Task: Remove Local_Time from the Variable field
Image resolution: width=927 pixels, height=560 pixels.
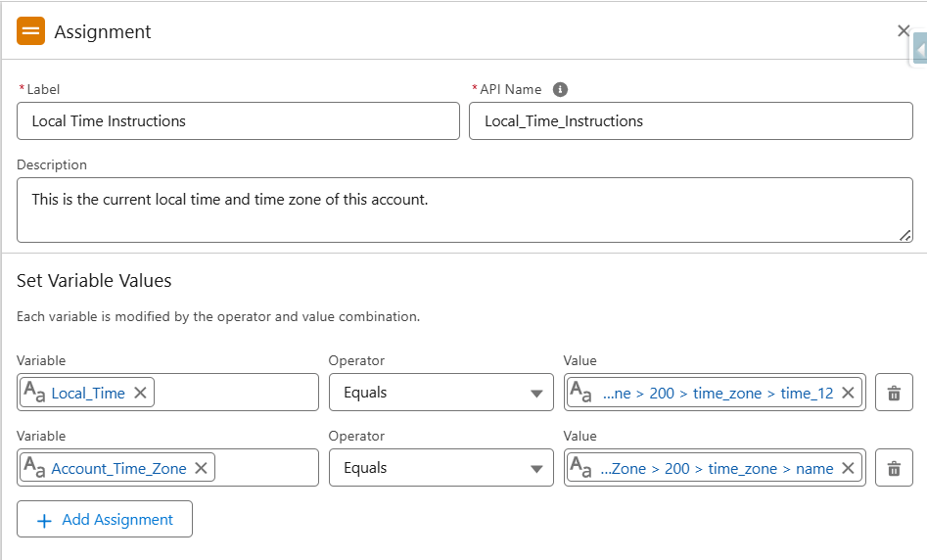Action: tap(140, 393)
